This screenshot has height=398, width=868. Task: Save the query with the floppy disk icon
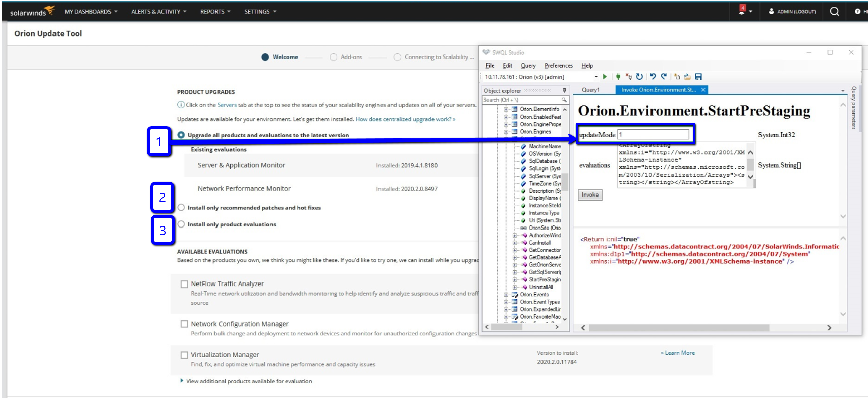[x=698, y=77]
